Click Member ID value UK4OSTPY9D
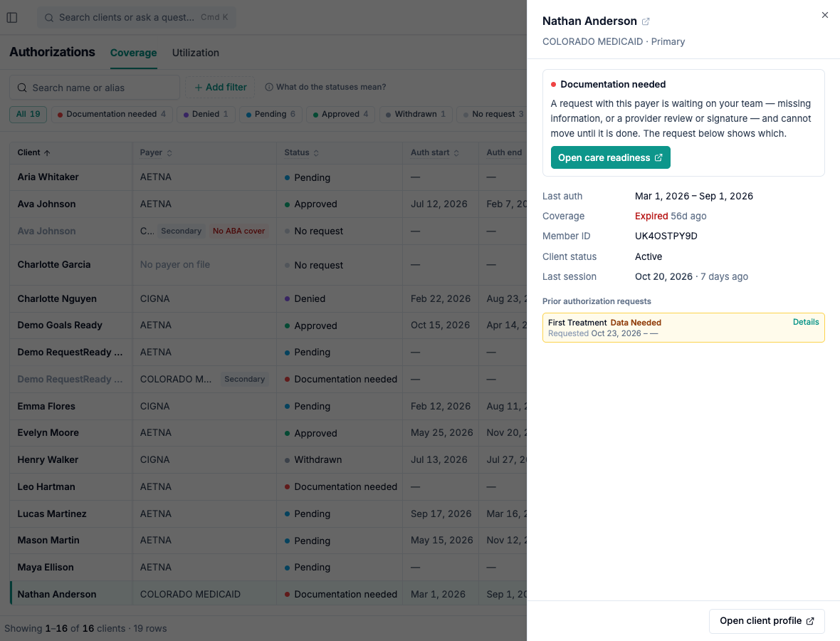 click(666, 236)
